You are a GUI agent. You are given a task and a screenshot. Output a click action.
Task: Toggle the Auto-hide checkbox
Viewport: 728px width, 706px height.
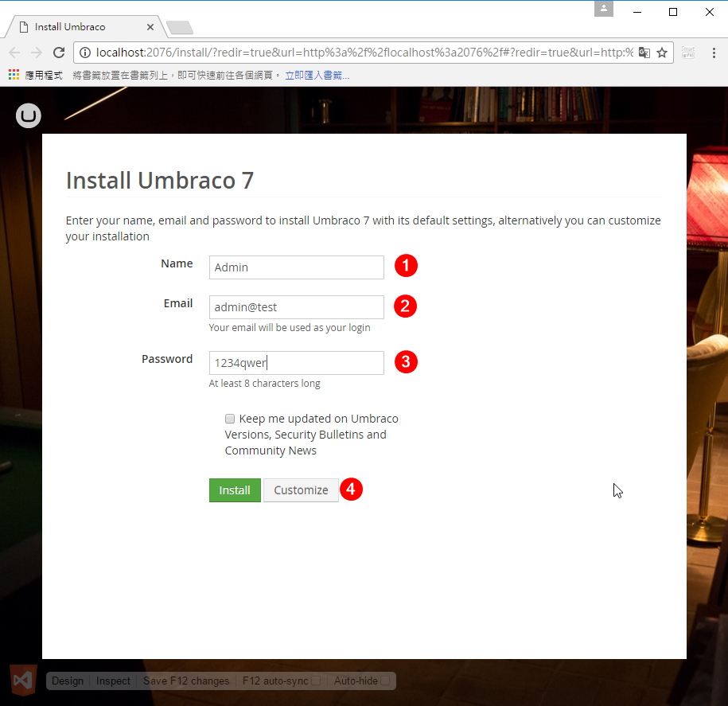385,681
